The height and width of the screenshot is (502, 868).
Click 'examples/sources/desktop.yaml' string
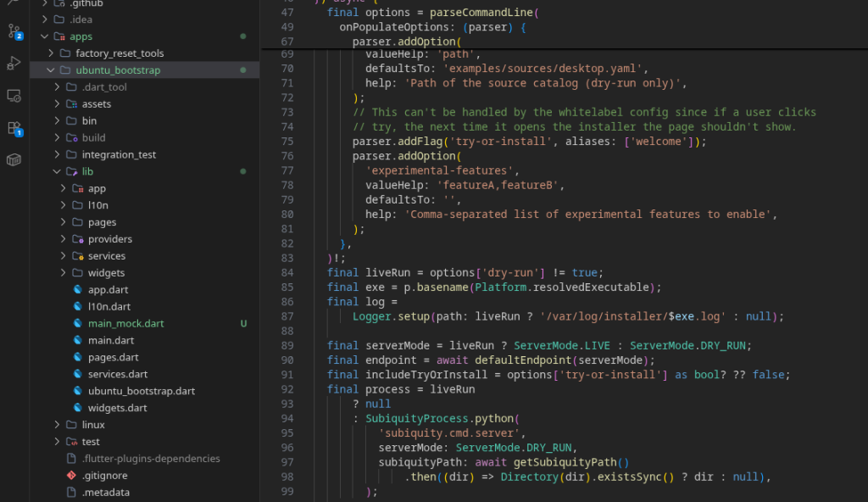coord(542,69)
